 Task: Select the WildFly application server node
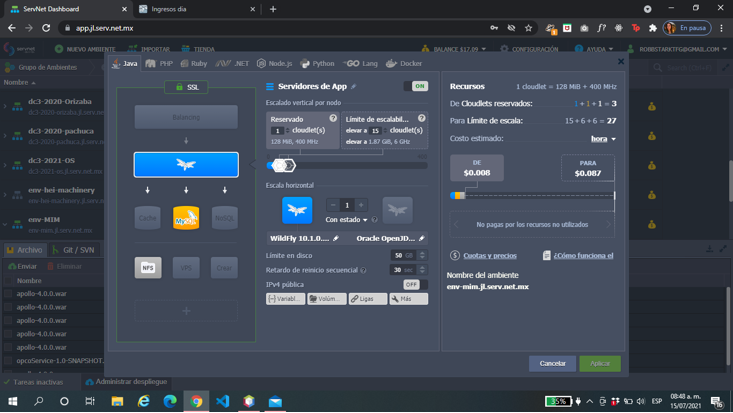point(186,164)
